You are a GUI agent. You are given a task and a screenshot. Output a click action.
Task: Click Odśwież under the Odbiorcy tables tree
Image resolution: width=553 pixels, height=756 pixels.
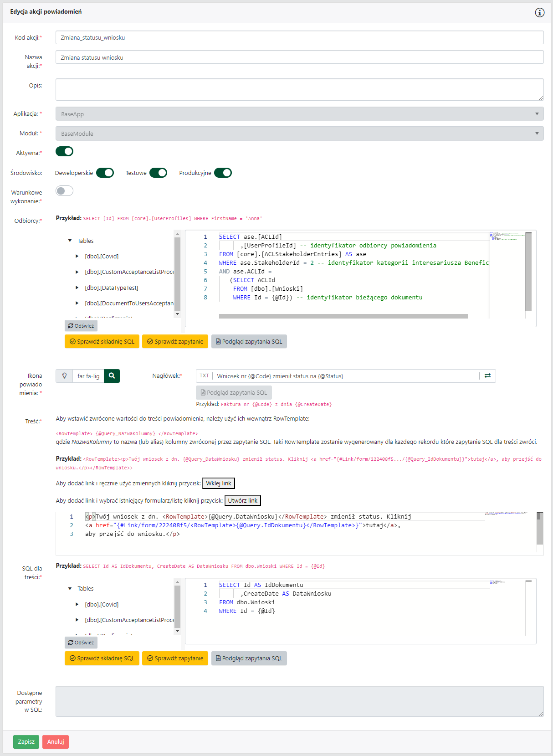point(81,326)
